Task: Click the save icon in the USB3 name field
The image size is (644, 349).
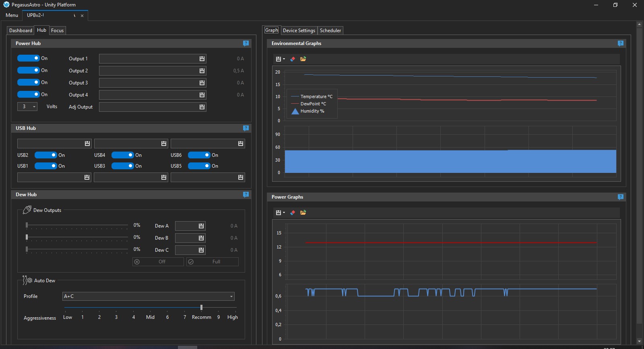Action: [x=164, y=177]
